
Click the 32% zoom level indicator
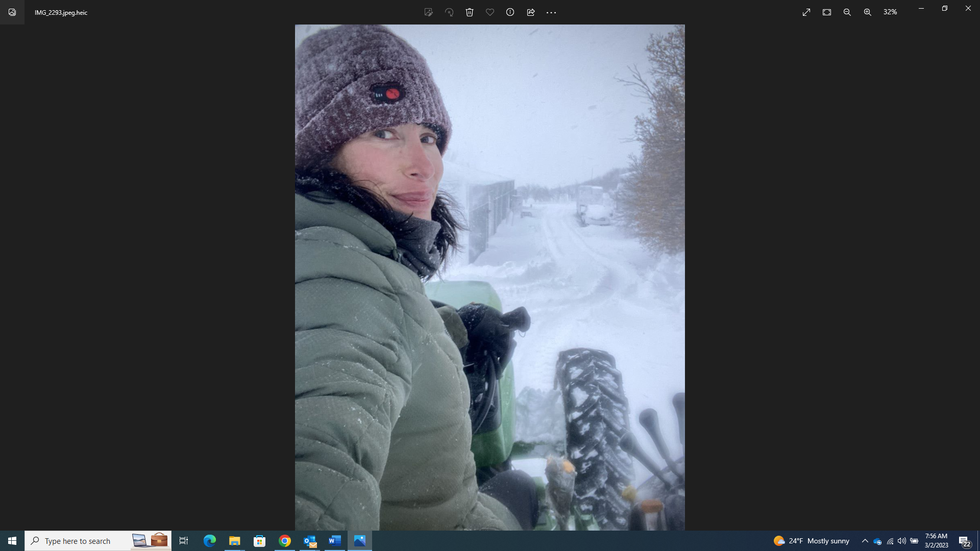click(890, 12)
